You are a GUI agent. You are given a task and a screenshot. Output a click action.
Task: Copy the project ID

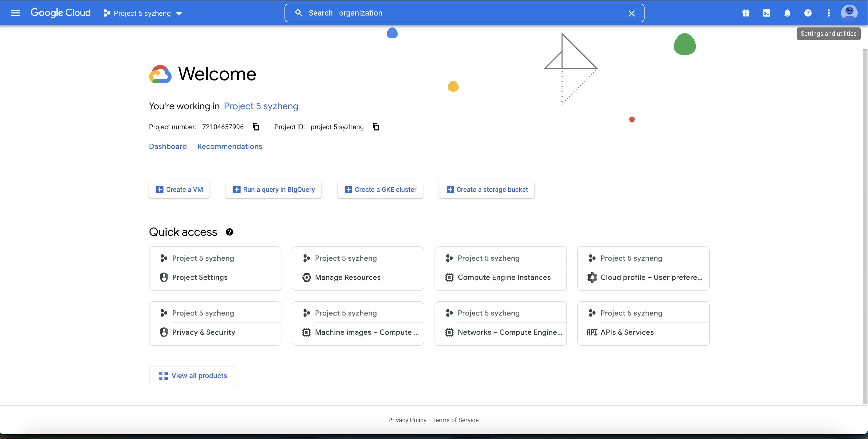pyautogui.click(x=376, y=127)
